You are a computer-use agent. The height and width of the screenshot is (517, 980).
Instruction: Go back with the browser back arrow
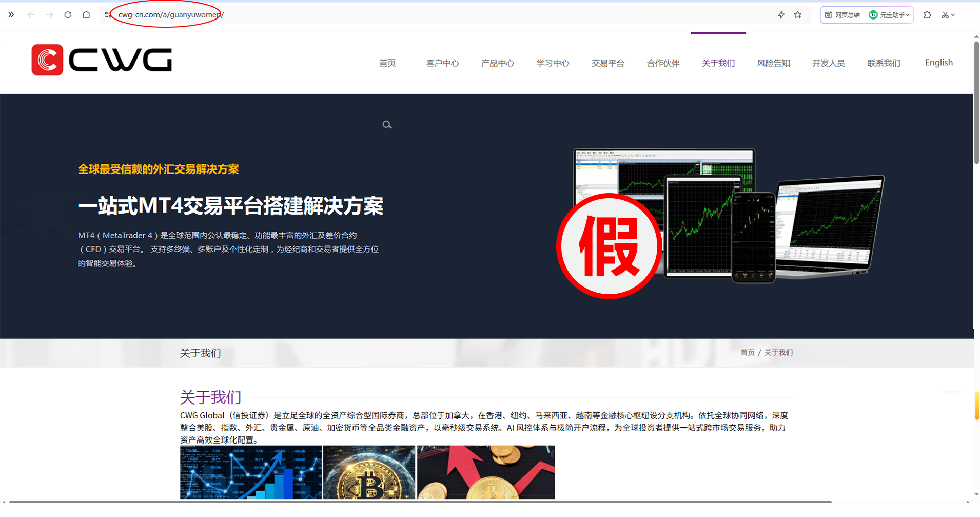pyautogui.click(x=31, y=15)
